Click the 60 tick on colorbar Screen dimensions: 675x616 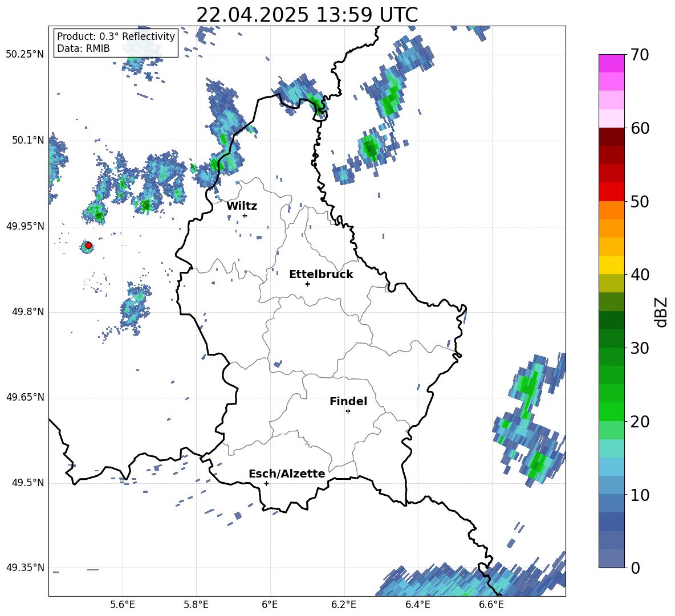(x=639, y=128)
